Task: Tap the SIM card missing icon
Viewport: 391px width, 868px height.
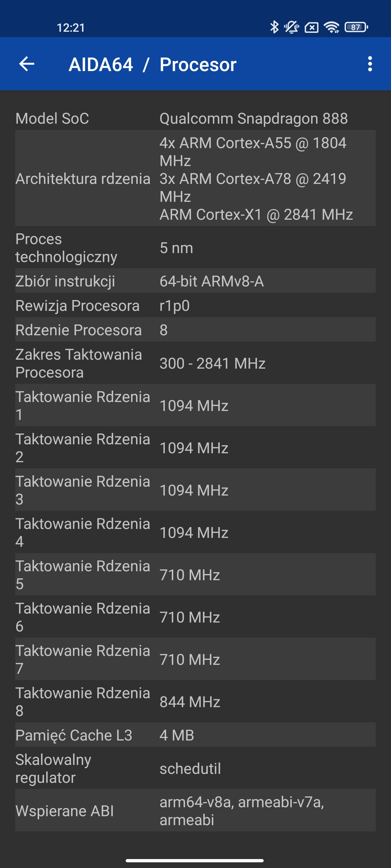Action: point(311,27)
